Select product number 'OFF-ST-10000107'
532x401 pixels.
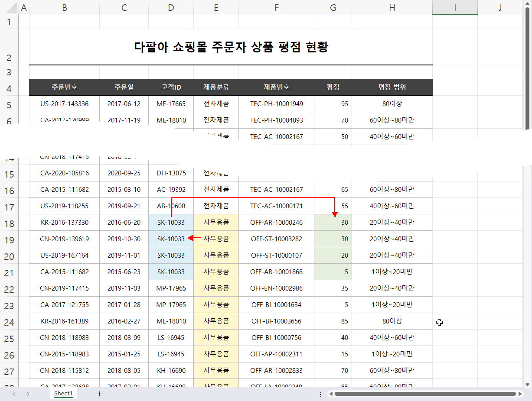click(276, 255)
